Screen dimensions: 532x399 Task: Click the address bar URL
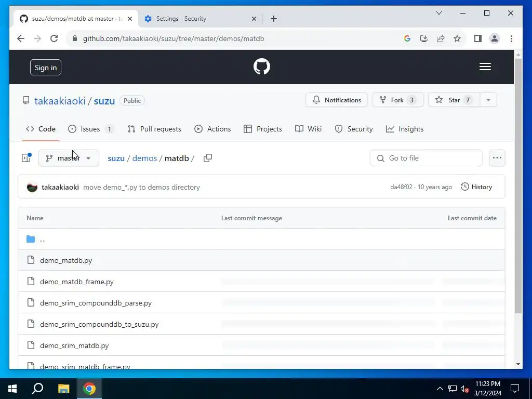coord(174,38)
